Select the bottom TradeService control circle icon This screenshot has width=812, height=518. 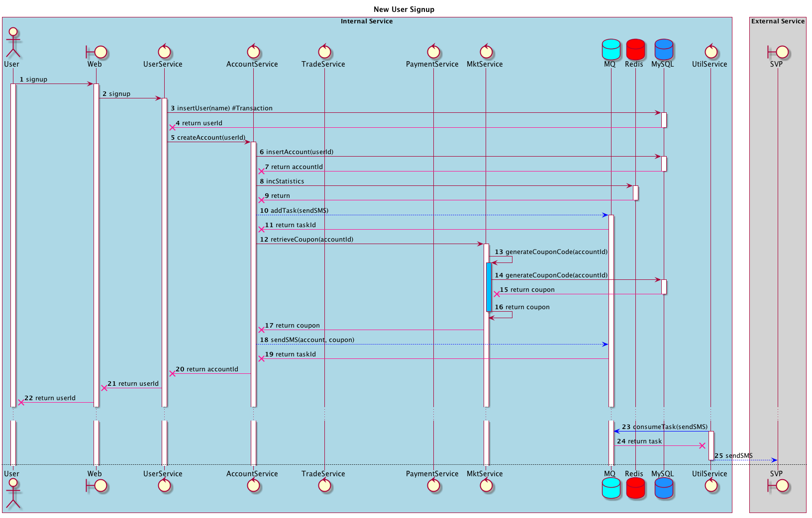324,486
